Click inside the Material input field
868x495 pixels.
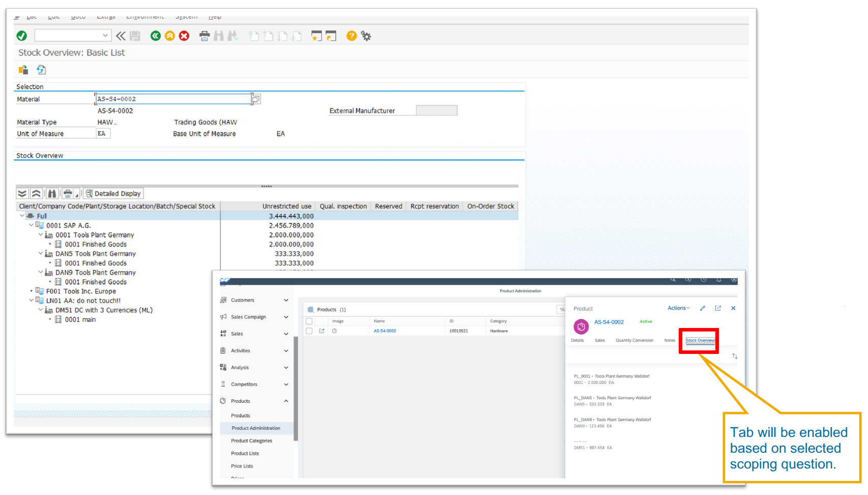point(173,98)
